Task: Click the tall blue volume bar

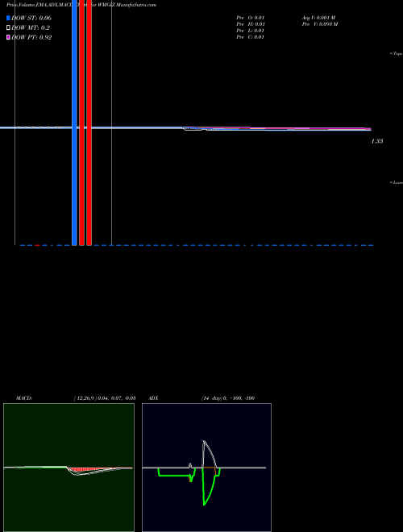Action: pyautogui.click(x=74, y=123)
